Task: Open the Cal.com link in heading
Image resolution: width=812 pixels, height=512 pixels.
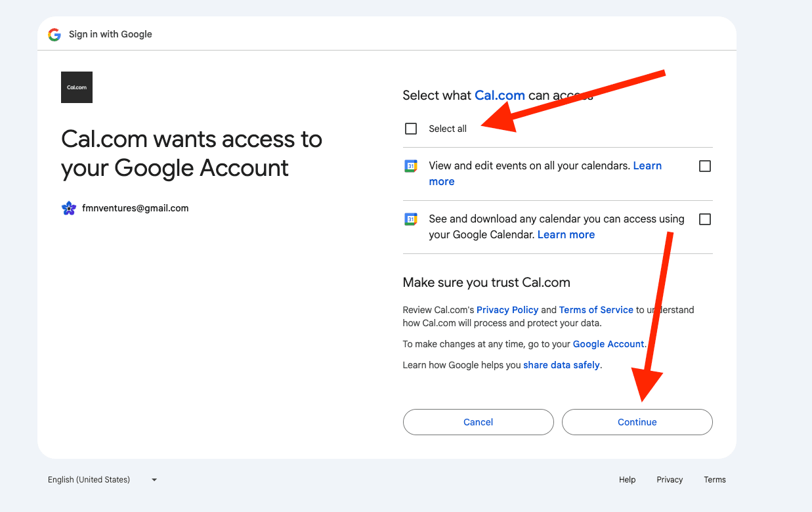Action: click(500, 95)
